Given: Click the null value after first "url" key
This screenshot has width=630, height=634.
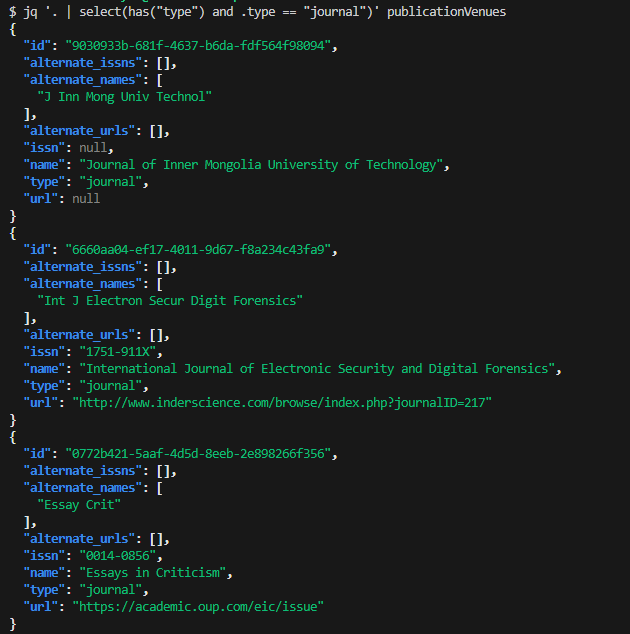Looking at the screenshot, I should [x=86, y=198].
